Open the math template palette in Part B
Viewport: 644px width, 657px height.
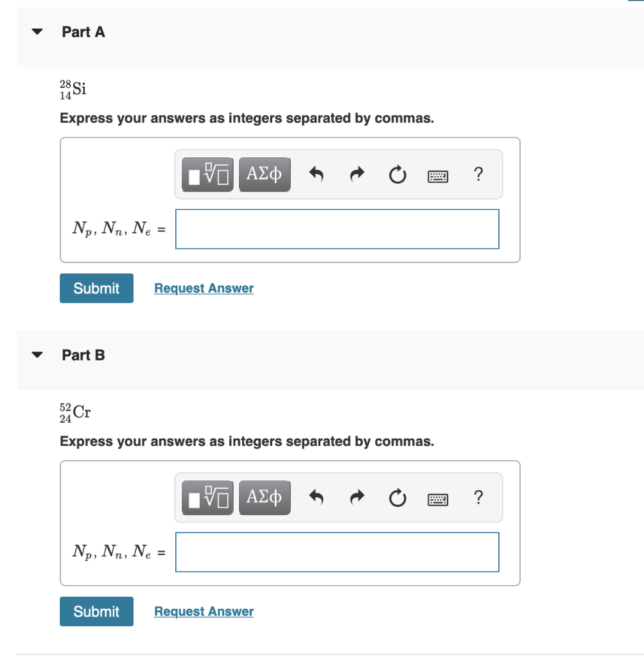point(207,497)
